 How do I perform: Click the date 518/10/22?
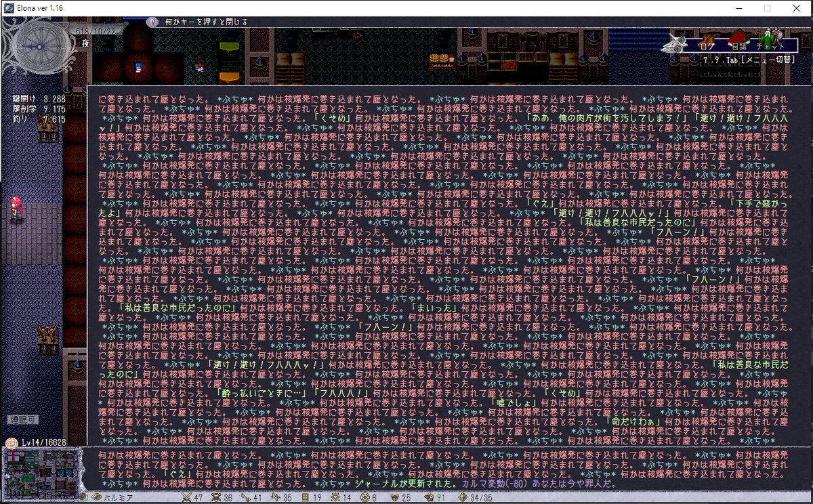coord(95,32)
